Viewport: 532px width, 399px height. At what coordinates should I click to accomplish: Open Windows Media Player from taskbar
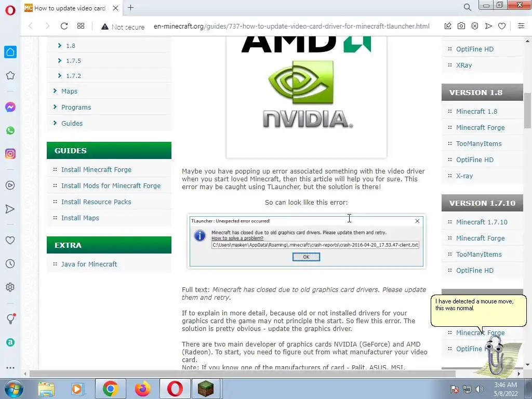click(77, 389)
